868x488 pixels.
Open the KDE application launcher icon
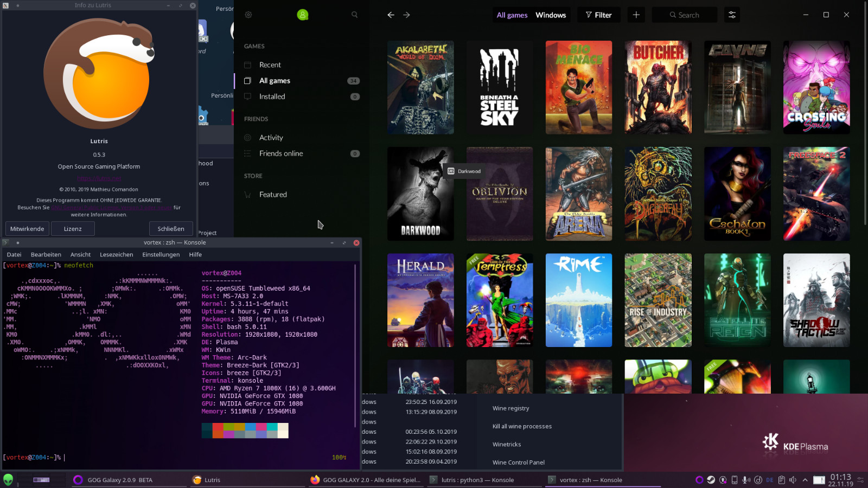(8, 480)
